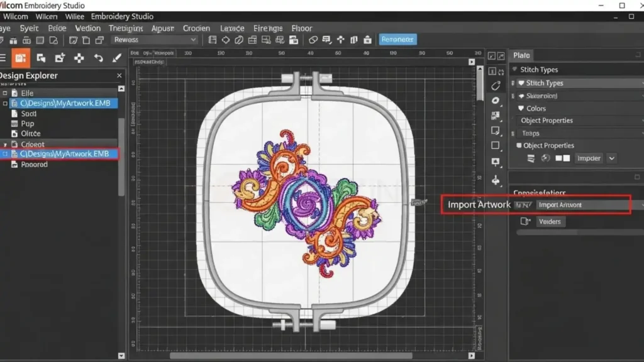This screenshot has width=644, height=362.
Task: Select the square-with-pencil tool in vertical toolbar
Action: tap(496, 131)
